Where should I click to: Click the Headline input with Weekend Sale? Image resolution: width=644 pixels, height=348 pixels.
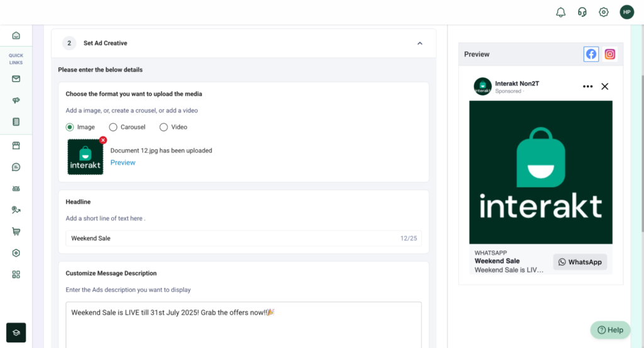[243, 239]
